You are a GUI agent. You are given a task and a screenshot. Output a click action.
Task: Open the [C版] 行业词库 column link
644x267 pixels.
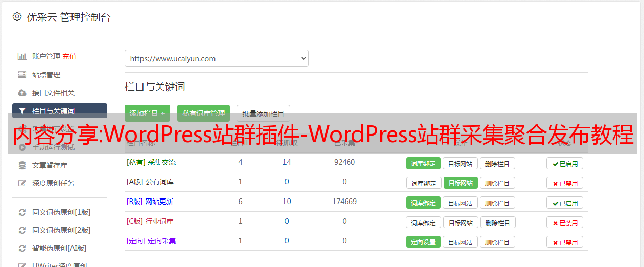tap(150, 221)
